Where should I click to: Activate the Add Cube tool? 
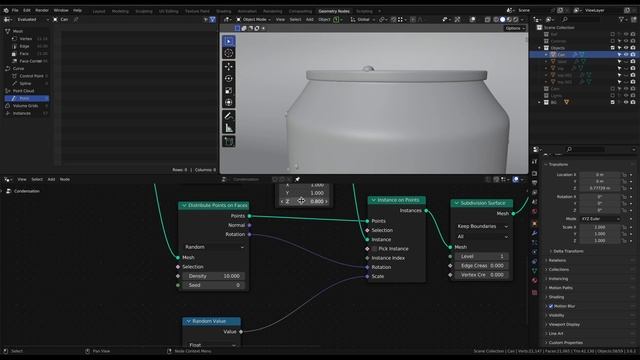point(229,141)
